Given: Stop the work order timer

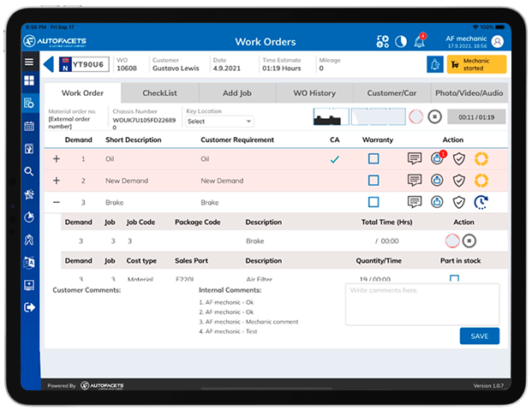Looking at the screenshot, I should [x=434, y=117].
